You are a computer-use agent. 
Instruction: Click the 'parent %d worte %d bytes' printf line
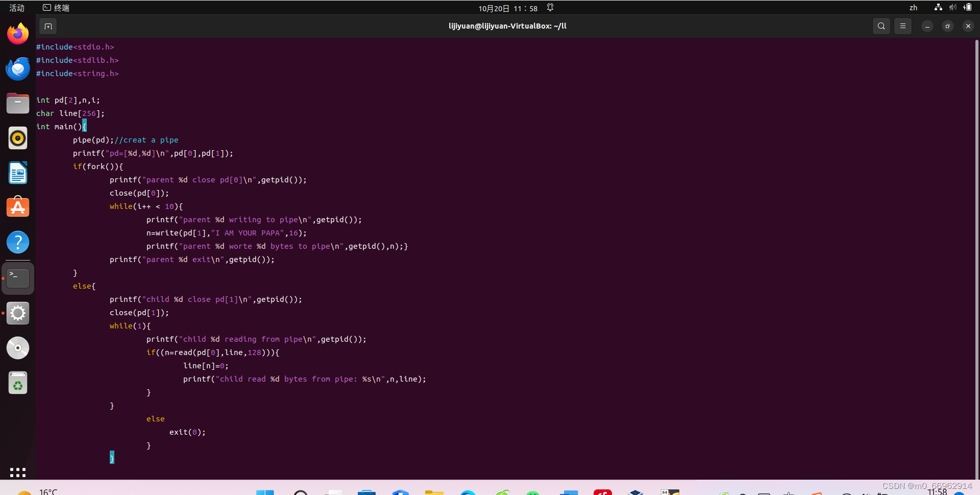pyautogui.click(x=277, y=246)
